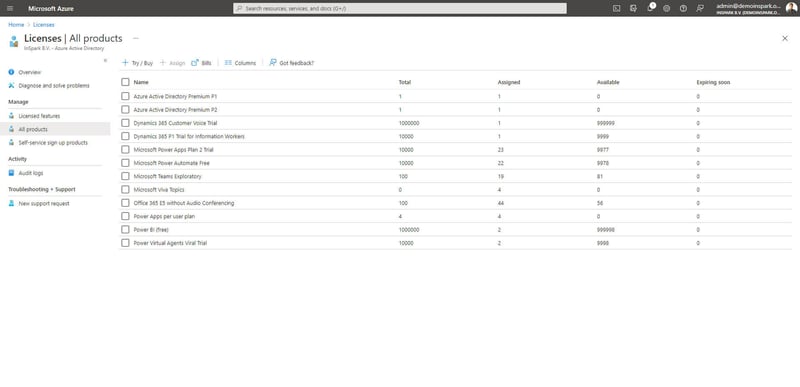Check Office 365 E5 without Audio Conferencing row
This screenshot has width=800, height=387.
click(125, 203)
